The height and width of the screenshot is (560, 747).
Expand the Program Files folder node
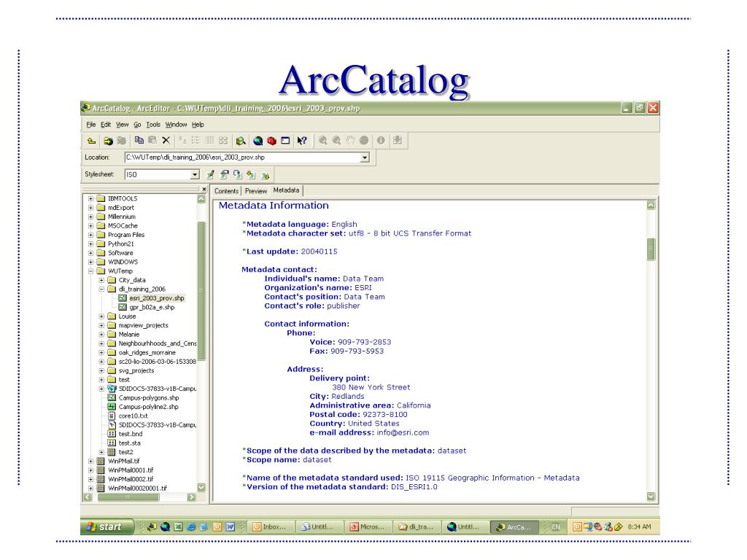point(90,235)
